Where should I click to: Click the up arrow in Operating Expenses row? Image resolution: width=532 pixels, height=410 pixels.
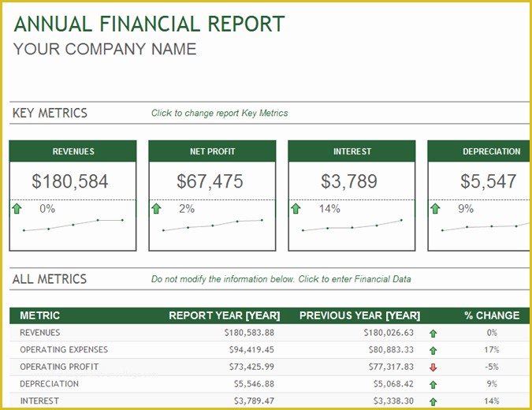point(433,351)
